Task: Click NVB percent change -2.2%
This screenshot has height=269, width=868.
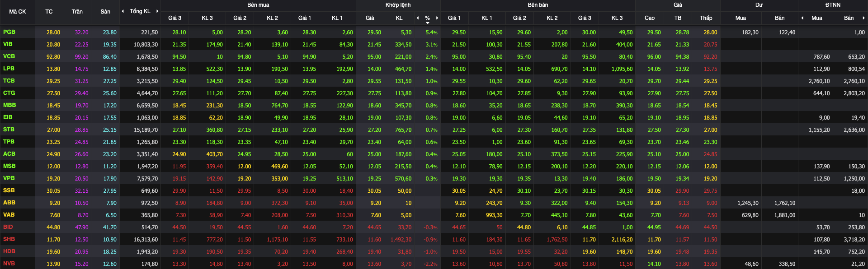Action: click(430, 264)
